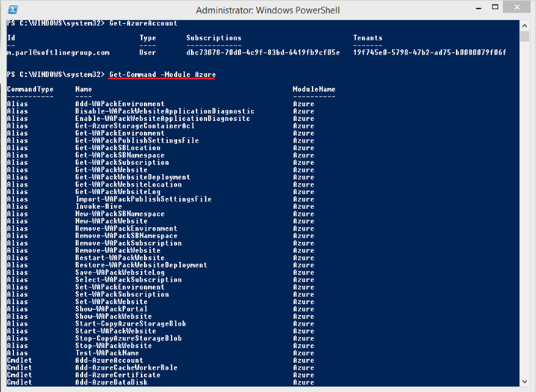Click Start-WAPackWebsite entry

pyautogui.click(x=116, y=332)
